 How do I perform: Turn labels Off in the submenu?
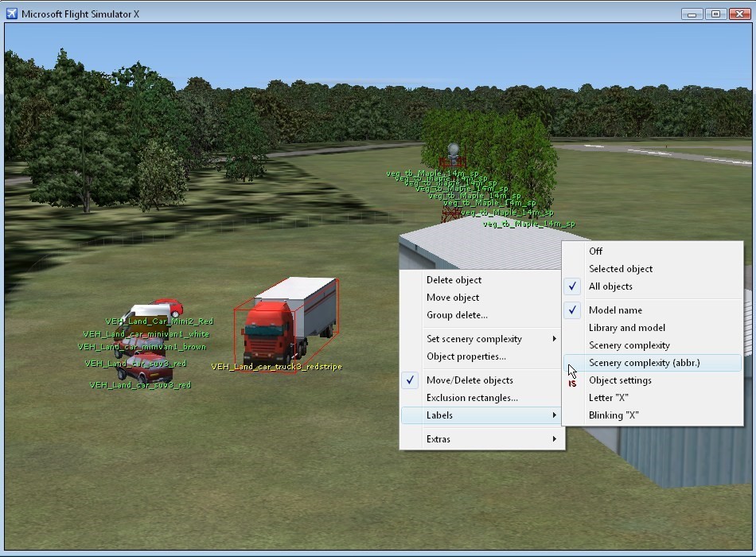point(595,251)
